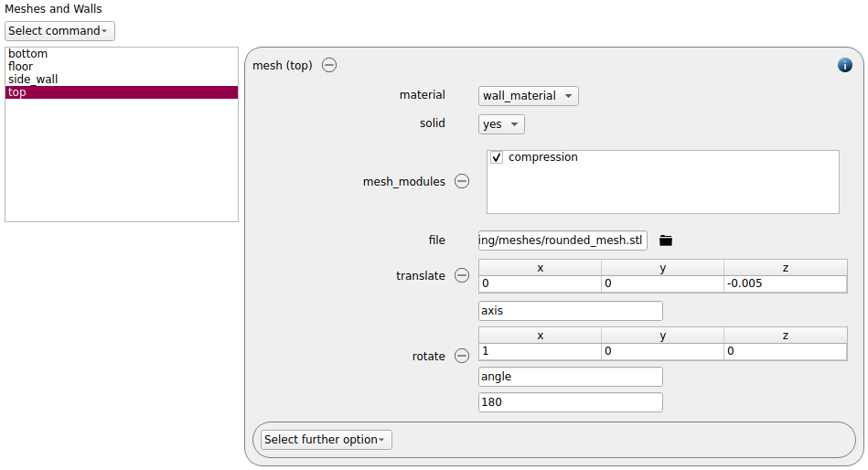
Task: Open the material wall_material dropdown
Action: point(528,96)
